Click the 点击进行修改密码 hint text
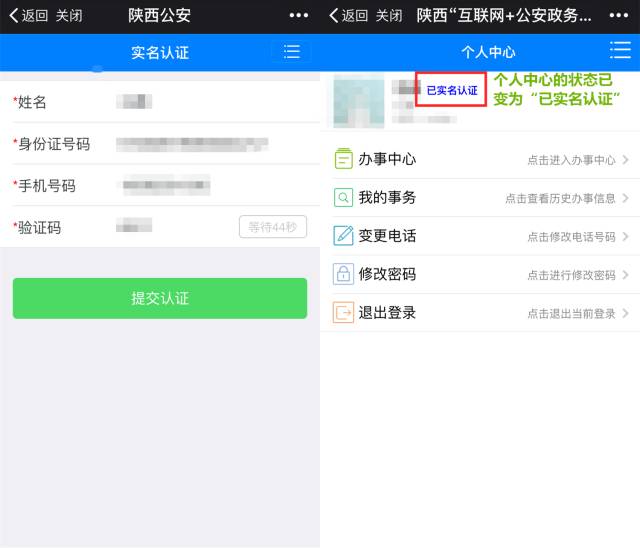Viewport: 640px width, 548px height. 571,275
